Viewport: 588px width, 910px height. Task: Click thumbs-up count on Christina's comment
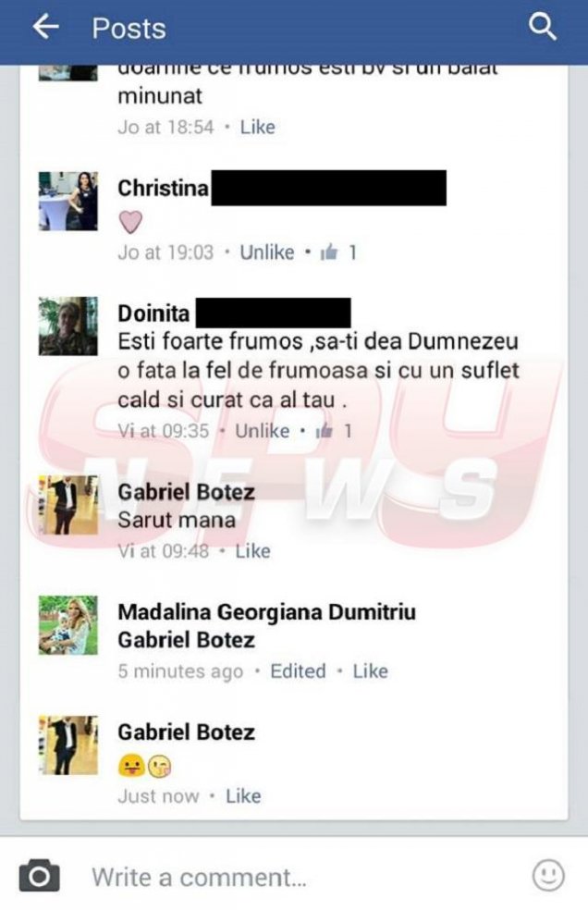(338, 252)
